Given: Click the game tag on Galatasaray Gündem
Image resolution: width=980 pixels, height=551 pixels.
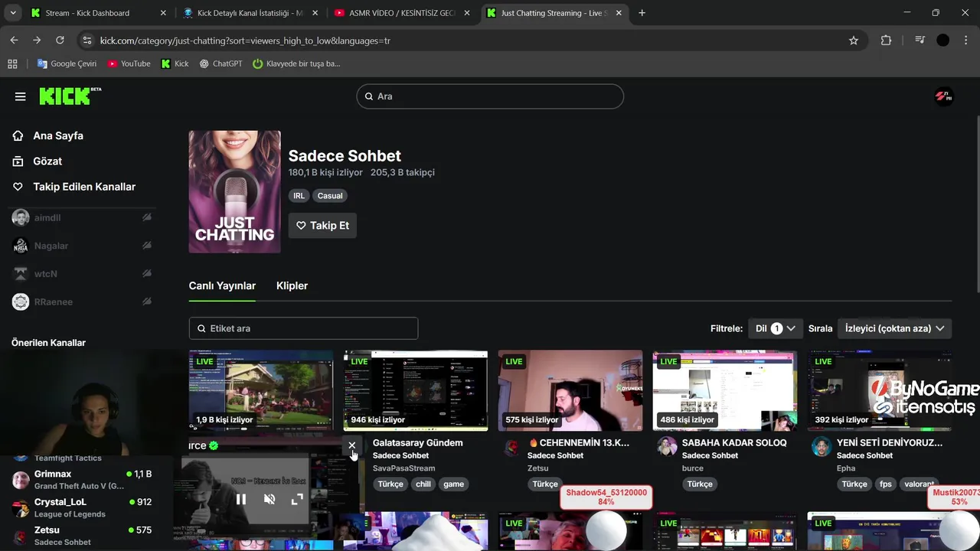Looking at the screenshot, I should coord(453,484).
